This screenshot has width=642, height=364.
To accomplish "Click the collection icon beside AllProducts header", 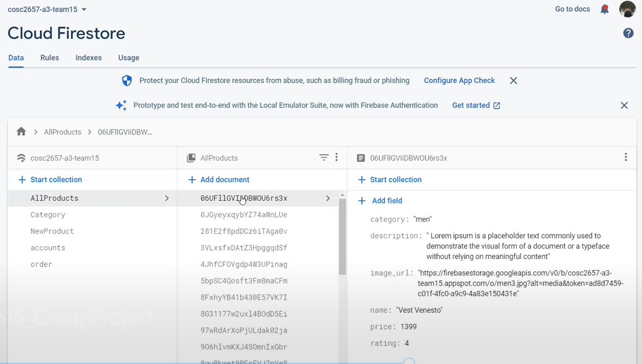I will 191,158.
